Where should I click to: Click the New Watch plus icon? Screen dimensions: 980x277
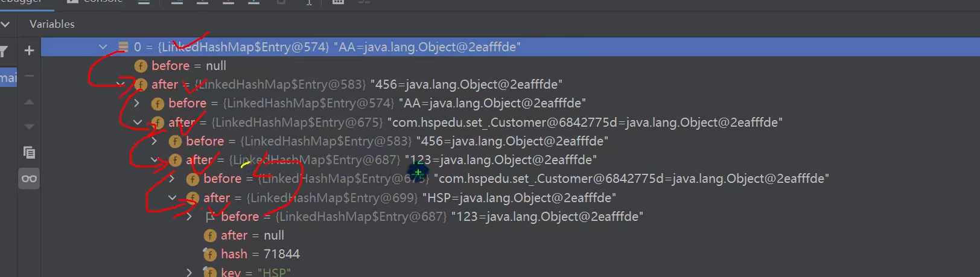click(29, 51)
